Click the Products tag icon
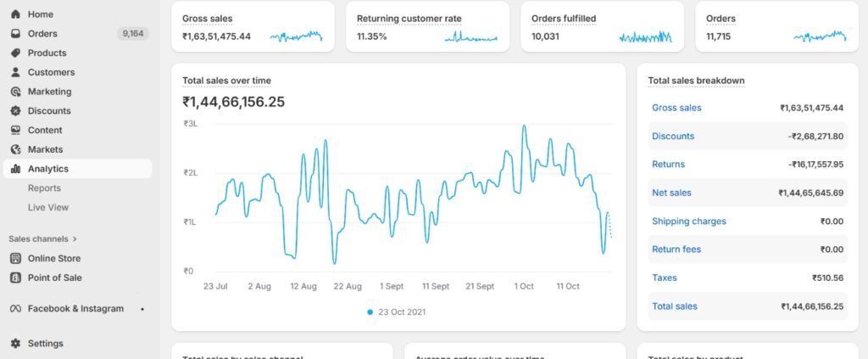 [x=15, y=53]
